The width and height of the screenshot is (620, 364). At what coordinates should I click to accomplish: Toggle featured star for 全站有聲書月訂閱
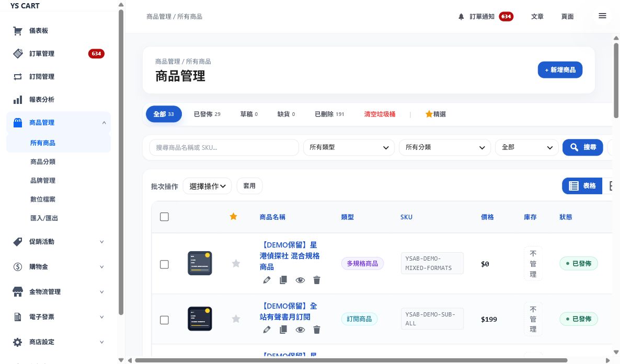coord(236,319)
